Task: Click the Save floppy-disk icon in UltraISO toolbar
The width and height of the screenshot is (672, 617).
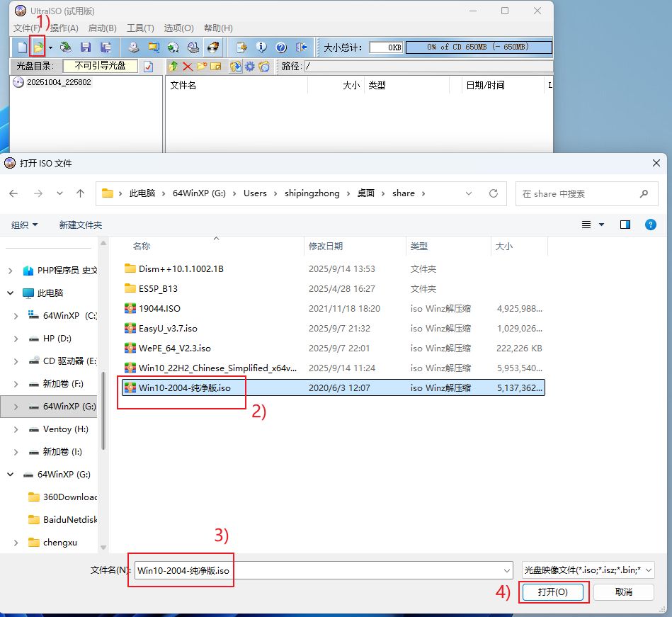Action: (x=86, y=47)
